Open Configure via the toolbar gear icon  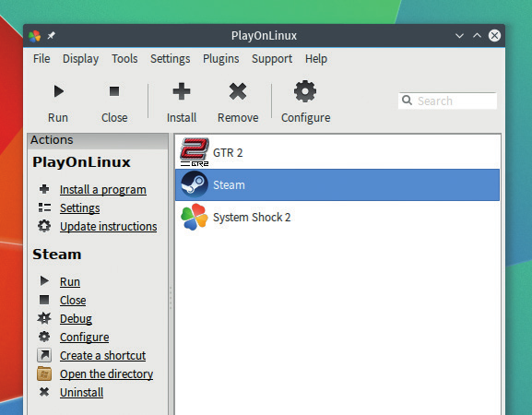305,91
